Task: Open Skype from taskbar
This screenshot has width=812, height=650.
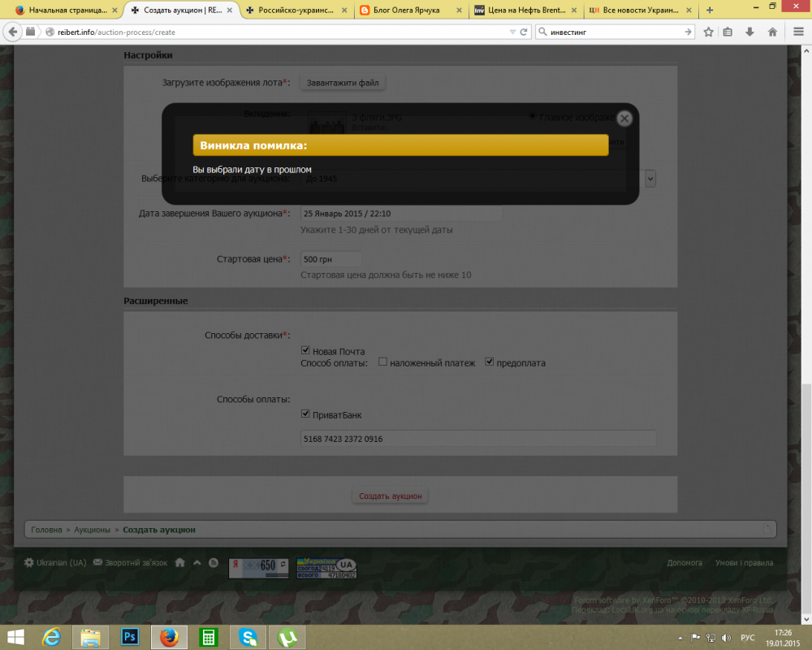Action: 248,638
